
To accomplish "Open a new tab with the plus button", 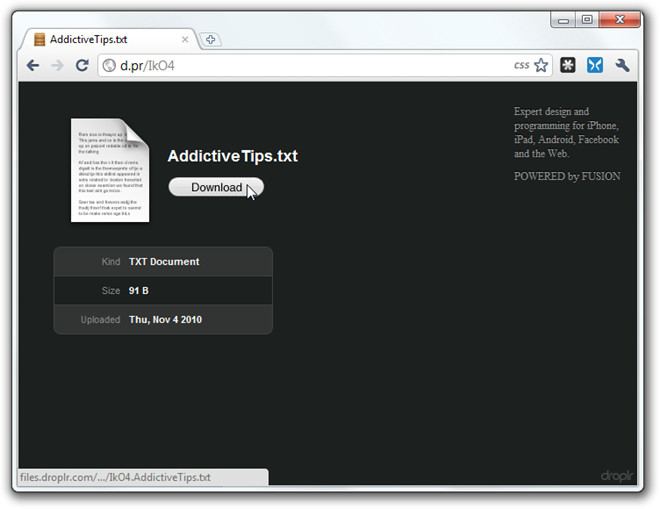I will [x=210, y=40].
